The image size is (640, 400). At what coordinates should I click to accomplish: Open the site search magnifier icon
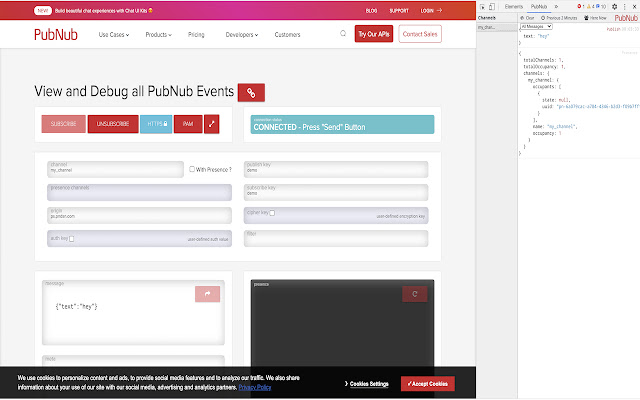point(343,33)
